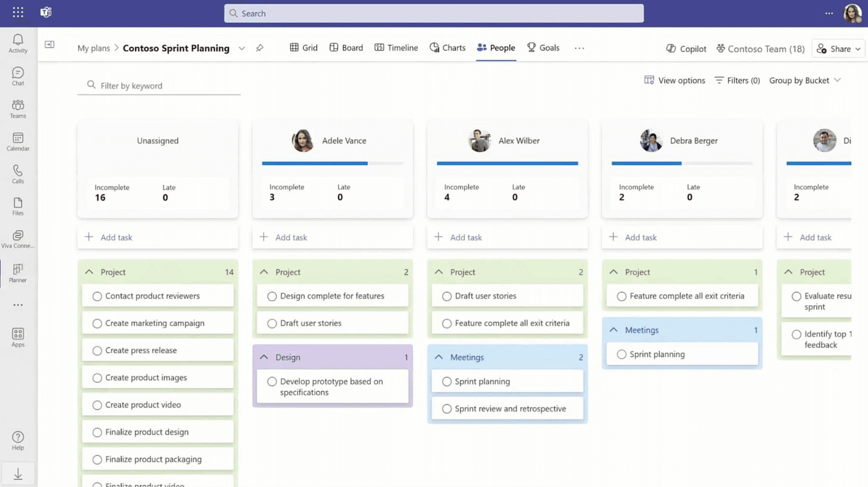The width and height of the screenshot is (868, 487).
Task: Show more apps ellipsis in sidebar
Action: (18, 305)
